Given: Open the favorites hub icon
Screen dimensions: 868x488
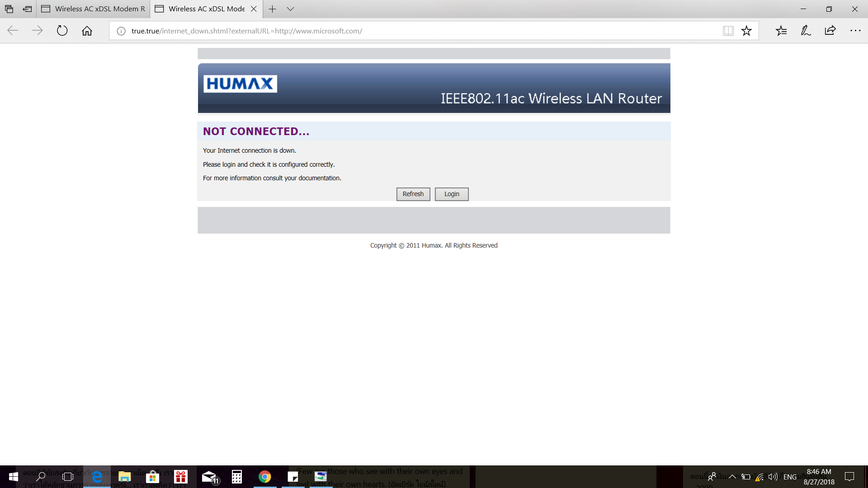Looking at the screenshot, I should click(x=781, y=31).
